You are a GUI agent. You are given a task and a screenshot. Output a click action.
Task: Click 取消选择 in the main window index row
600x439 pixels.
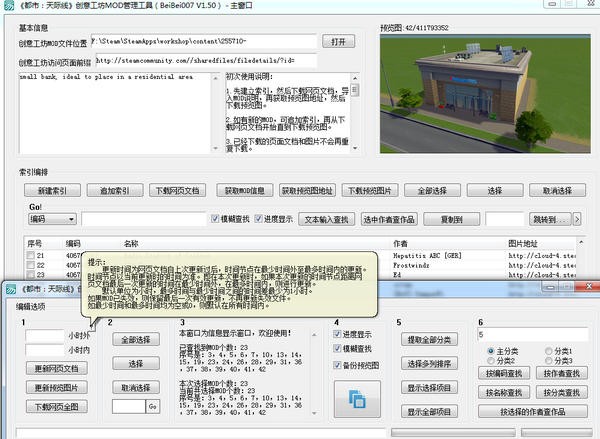557,191
